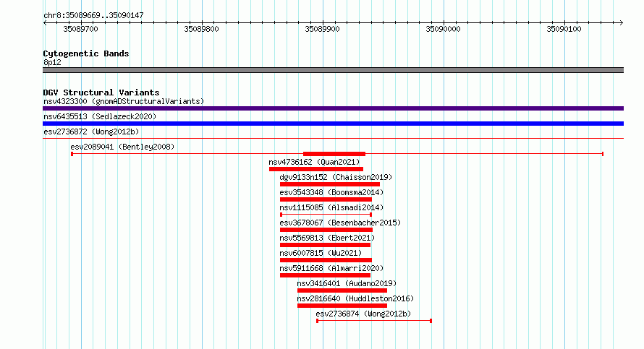
Task: Click ruler position 35089800
Action: click(x=202, y=29)
